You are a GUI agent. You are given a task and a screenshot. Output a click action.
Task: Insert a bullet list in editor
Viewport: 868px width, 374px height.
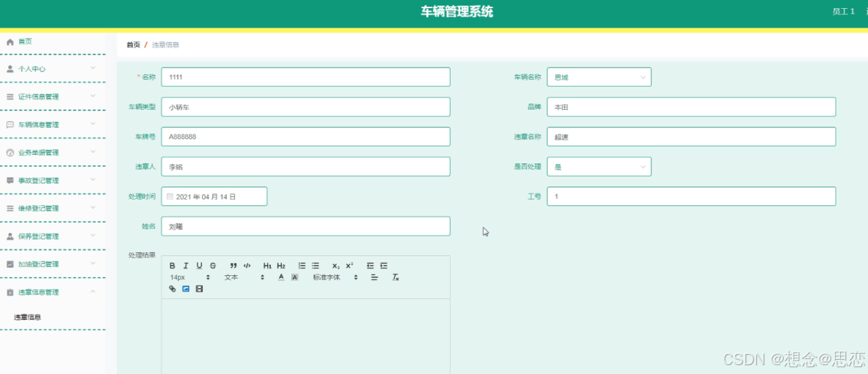[x=316, y=266]
